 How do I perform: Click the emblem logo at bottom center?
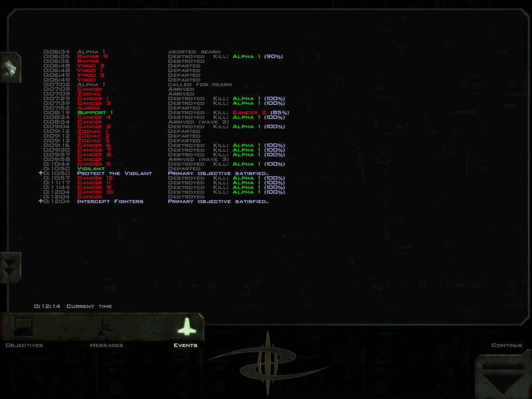tap(267, 362)
